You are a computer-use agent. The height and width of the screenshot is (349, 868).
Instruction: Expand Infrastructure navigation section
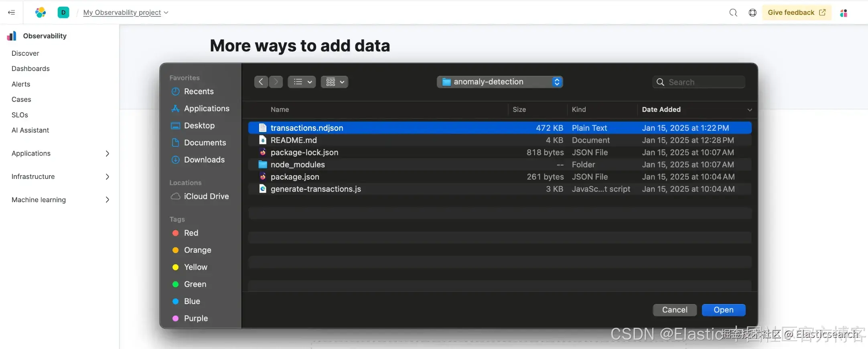click(x=107, y=177)
